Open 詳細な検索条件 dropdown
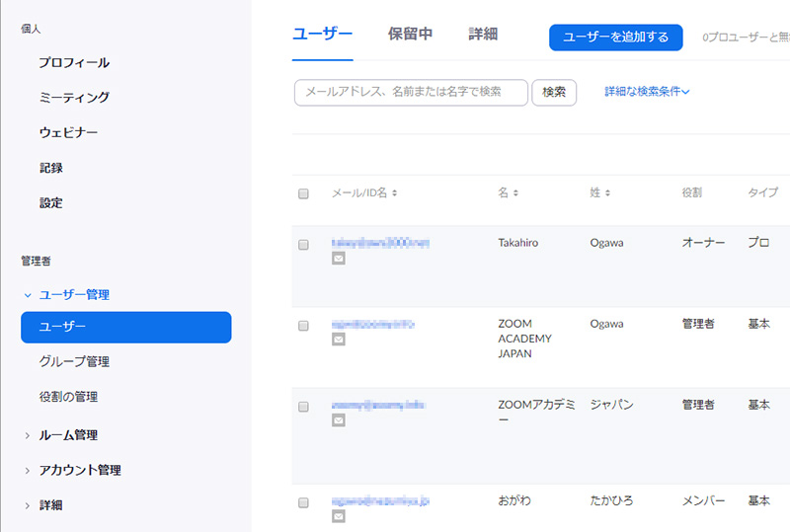The height and width of the screenshot is (532, 790). pos(647,92)
